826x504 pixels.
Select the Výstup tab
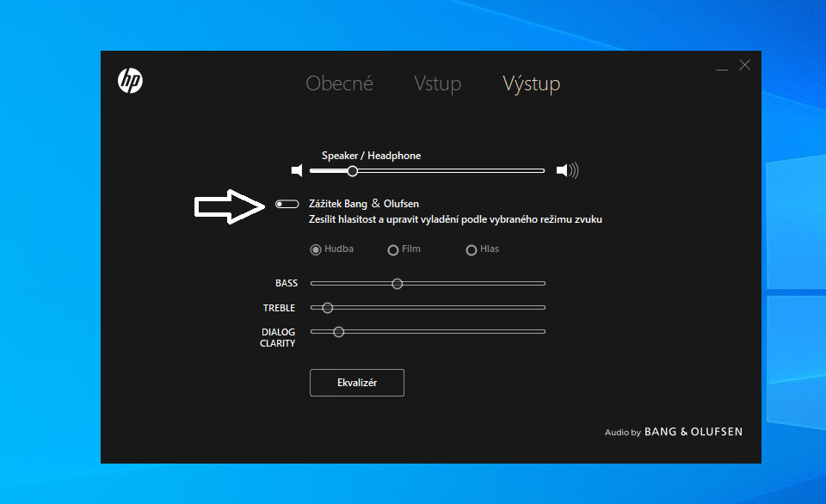[x=532, y=83]
